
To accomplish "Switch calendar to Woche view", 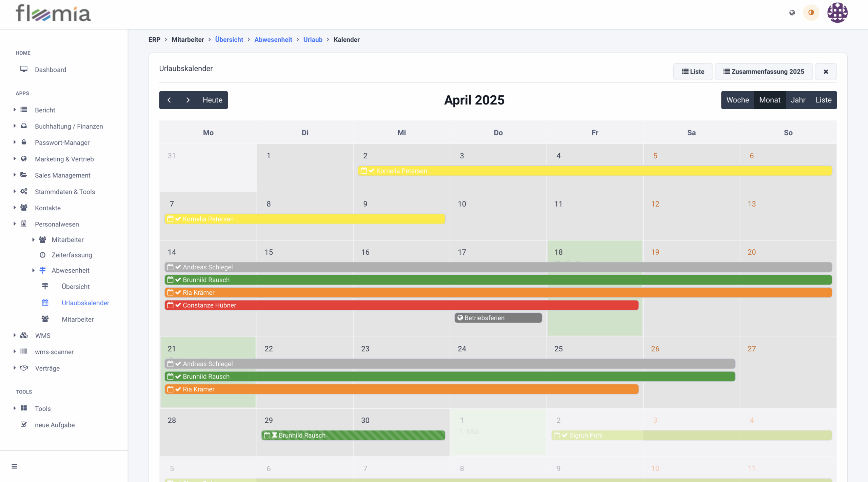I will click(x=737, y=100).
